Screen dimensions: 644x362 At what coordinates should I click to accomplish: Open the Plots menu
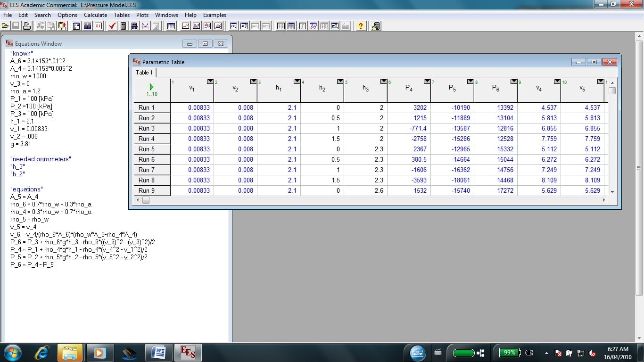click(142, 15)
